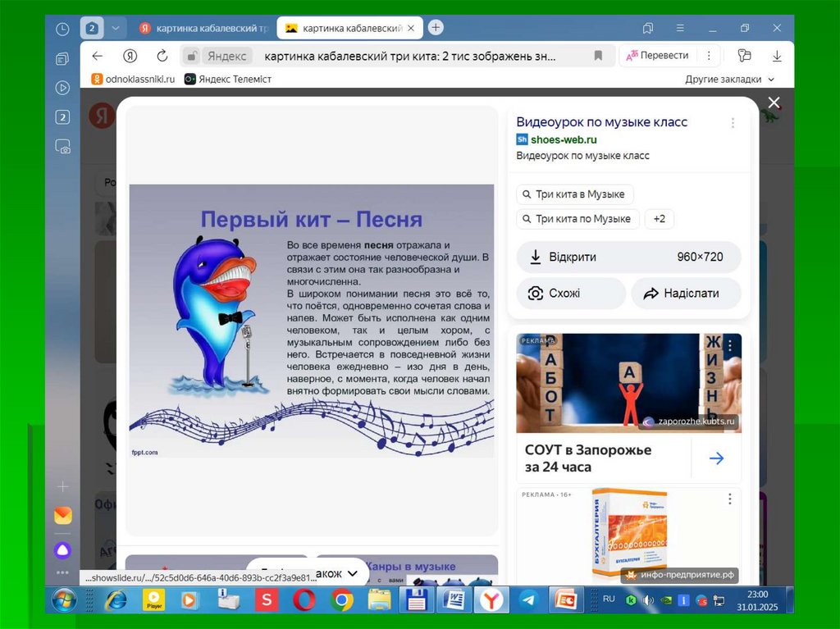Open the zaporozhe.kubts.ru ad image
This screenshot has width=840, height=629.
pyautogui.click(x=629, y=383)
